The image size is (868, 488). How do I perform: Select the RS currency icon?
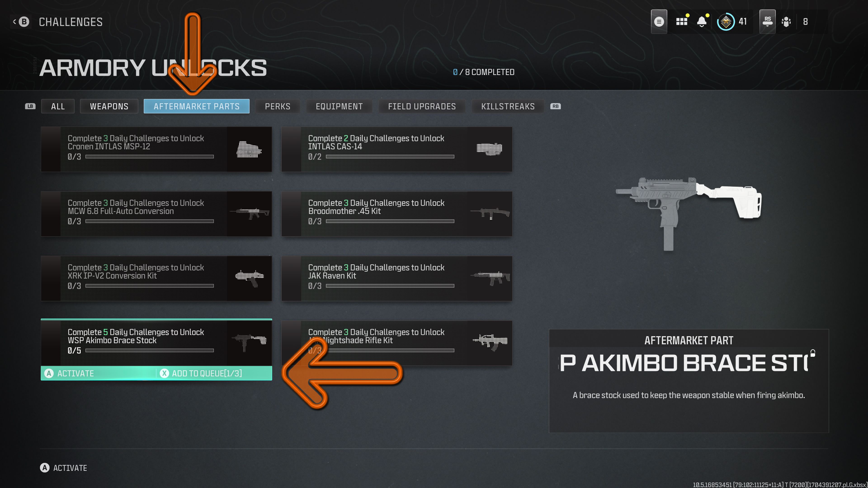tap(766, 21)
